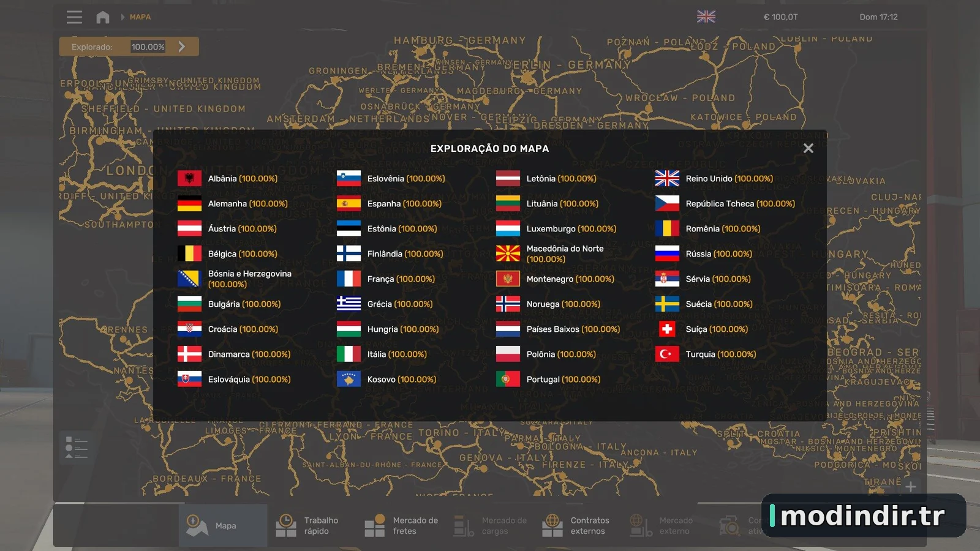
Task: Click the France flag icon
Action: click(349, 279)
